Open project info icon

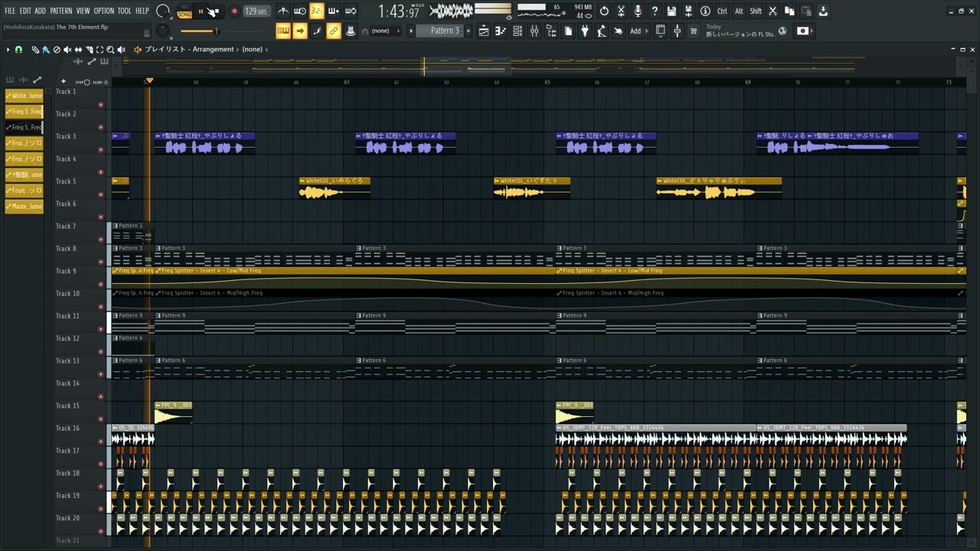pos(705,11)
